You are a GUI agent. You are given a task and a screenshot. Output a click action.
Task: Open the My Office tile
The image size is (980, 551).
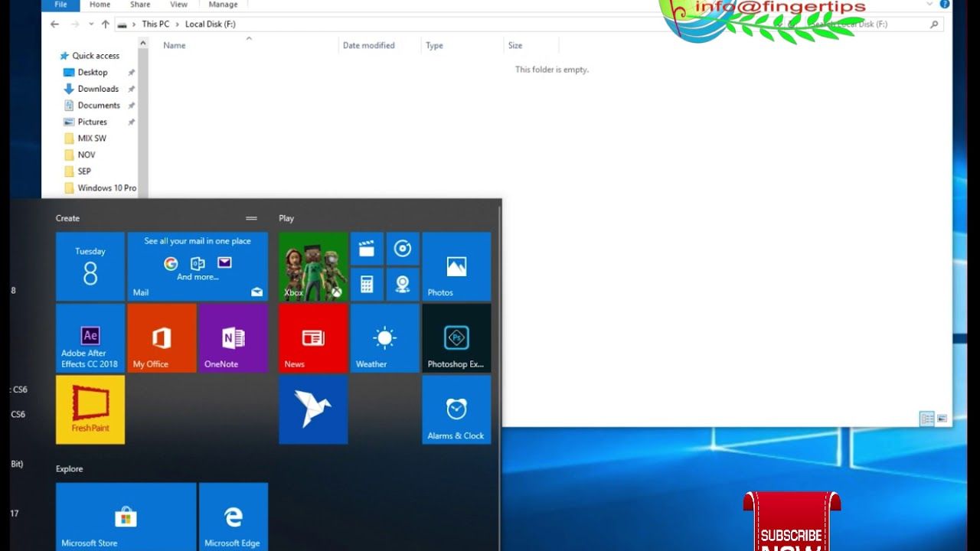click(x=162, y=338)
